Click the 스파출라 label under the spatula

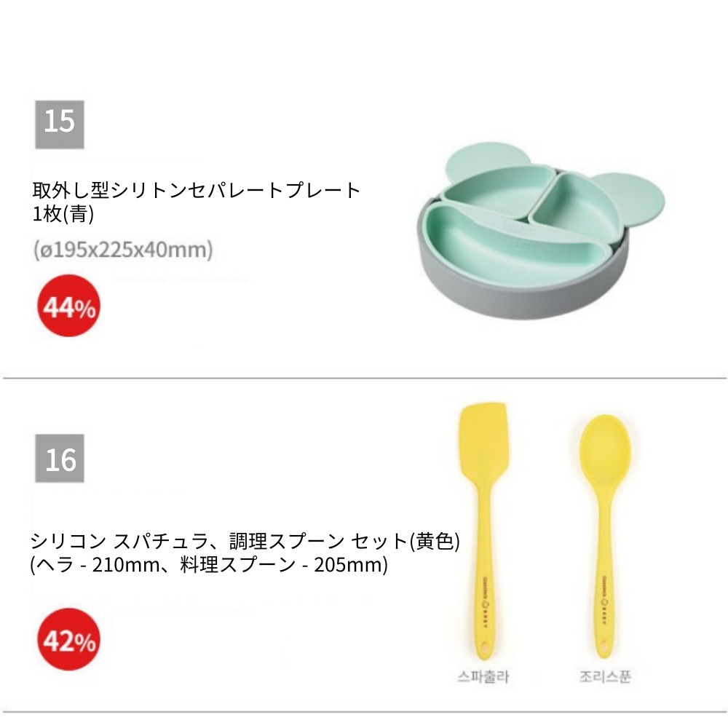coord(483,676)
